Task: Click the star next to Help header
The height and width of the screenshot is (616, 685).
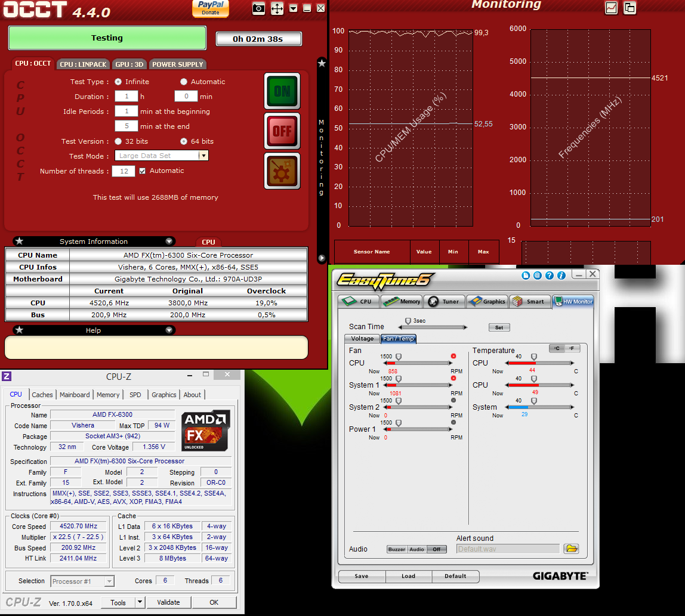Action: coord(19,330)
